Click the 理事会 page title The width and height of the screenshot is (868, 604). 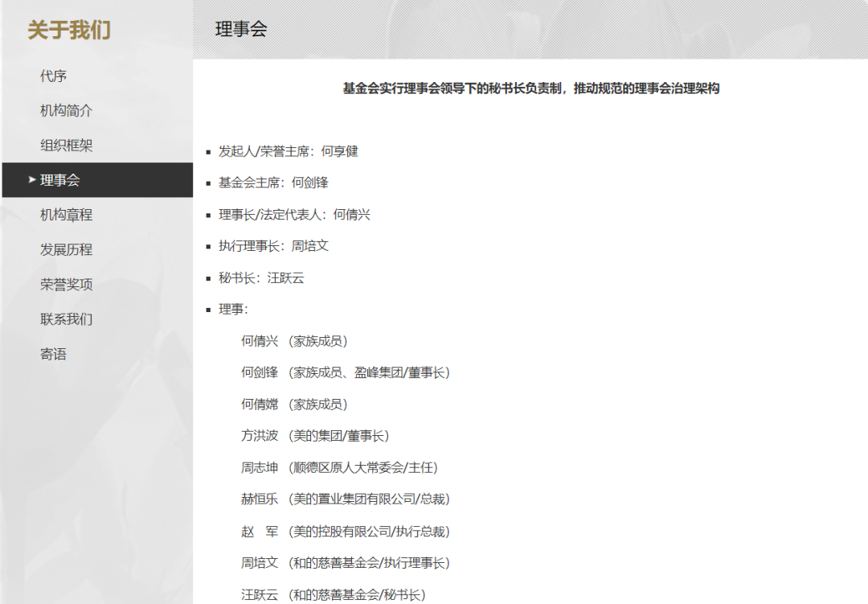pos(241,29)
